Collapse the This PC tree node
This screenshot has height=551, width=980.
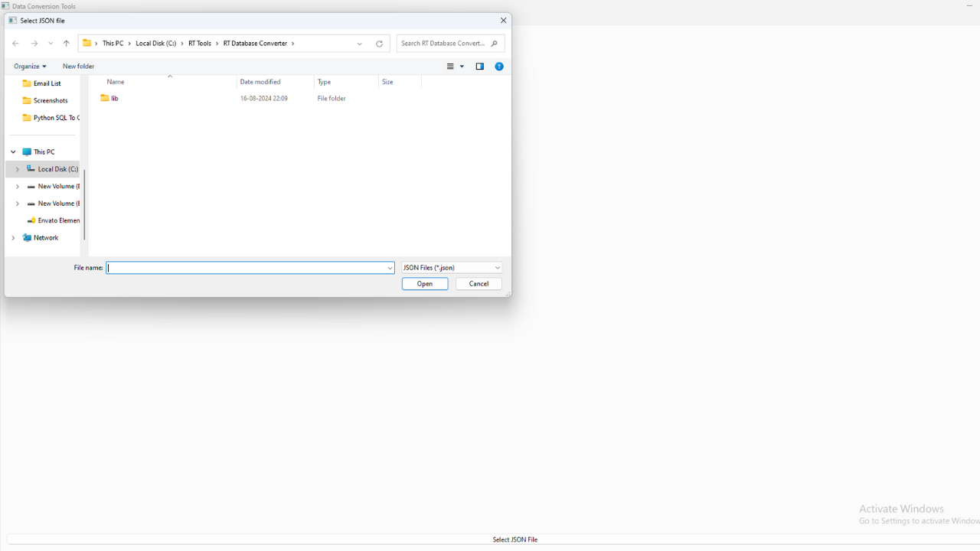(12, 152)
